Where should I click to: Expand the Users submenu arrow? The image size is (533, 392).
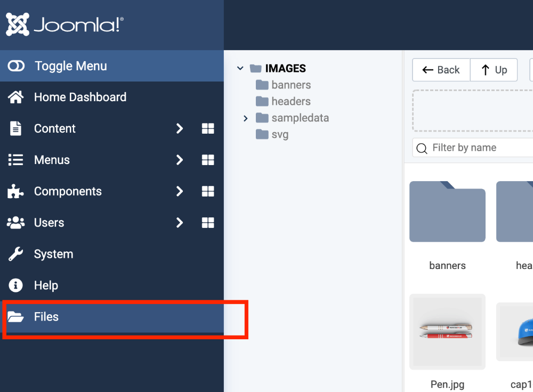tap(180, 223)
